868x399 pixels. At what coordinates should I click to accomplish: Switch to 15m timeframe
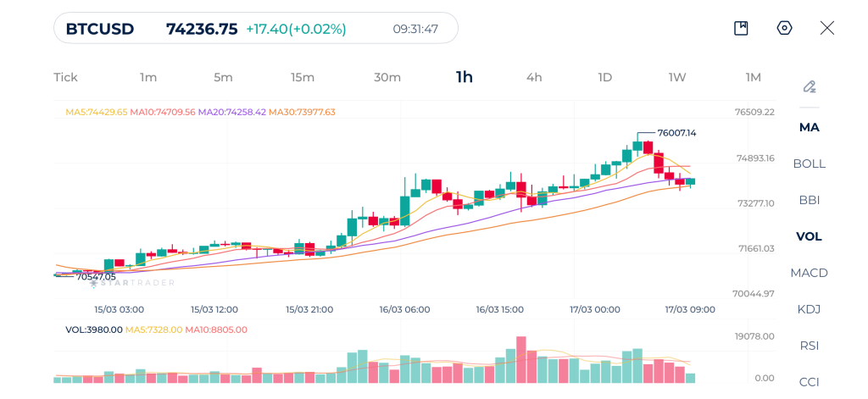[303, 77]
